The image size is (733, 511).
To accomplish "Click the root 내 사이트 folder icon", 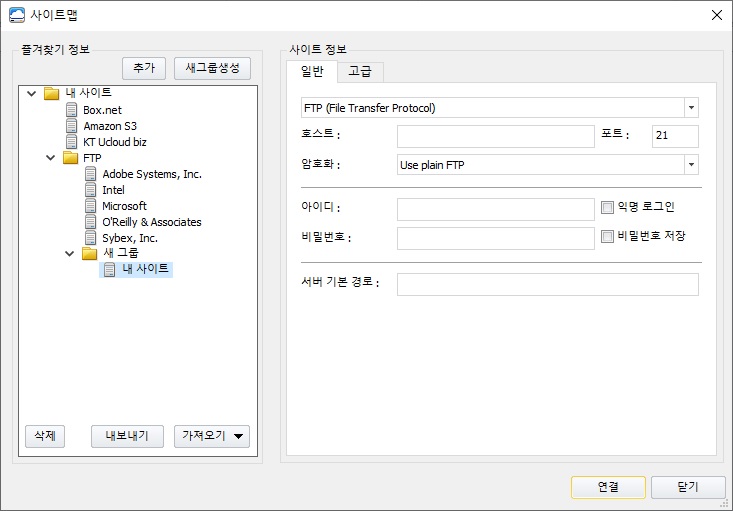I will click(51, 94).
